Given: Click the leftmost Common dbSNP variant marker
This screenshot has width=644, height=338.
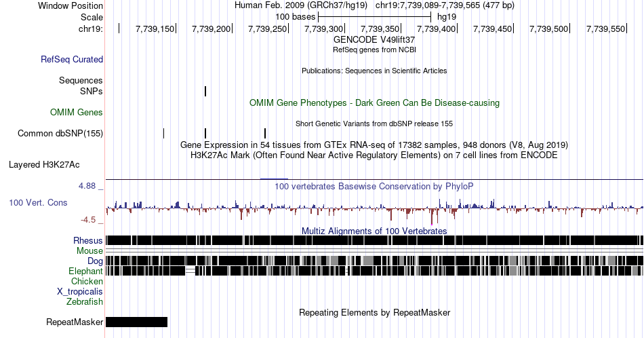Looking at the screenshot, I should click(163, 133).
